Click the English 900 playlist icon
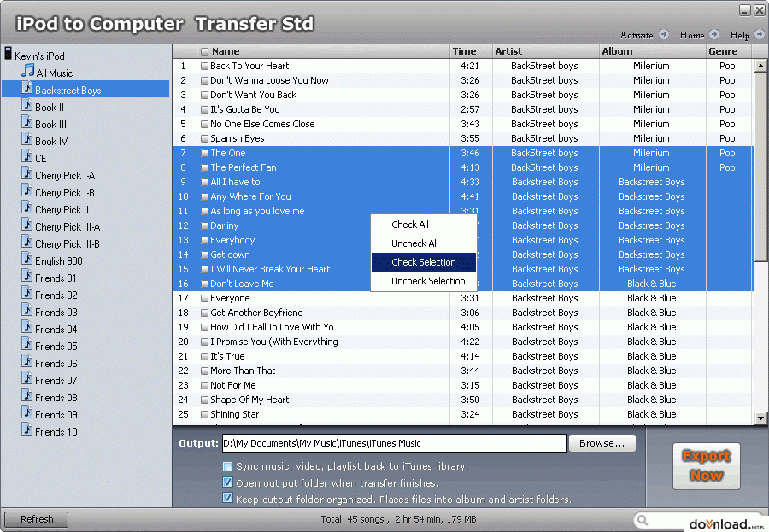The image size is (769, 532). [x=27, y=259]
